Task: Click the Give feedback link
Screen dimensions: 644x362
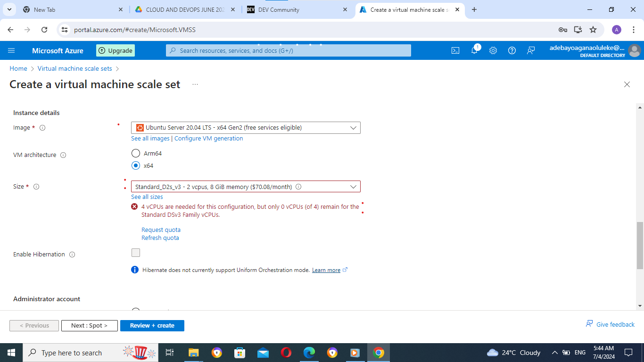Action: (610, 324)
